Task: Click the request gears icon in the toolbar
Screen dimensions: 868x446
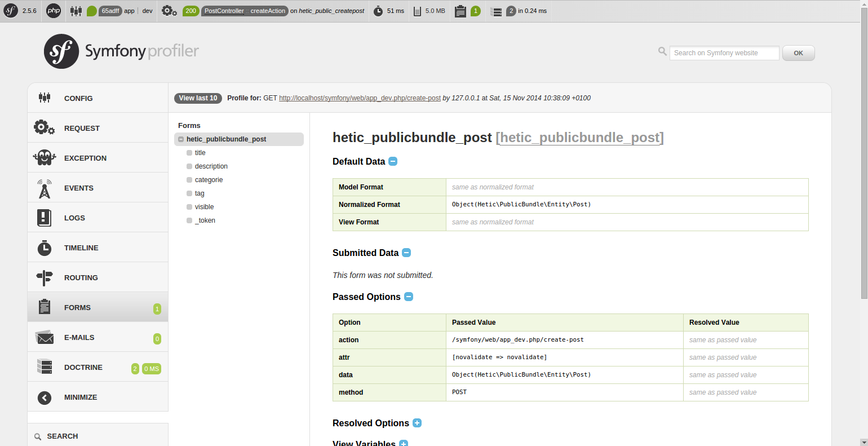Action: (x=169, y=11)
